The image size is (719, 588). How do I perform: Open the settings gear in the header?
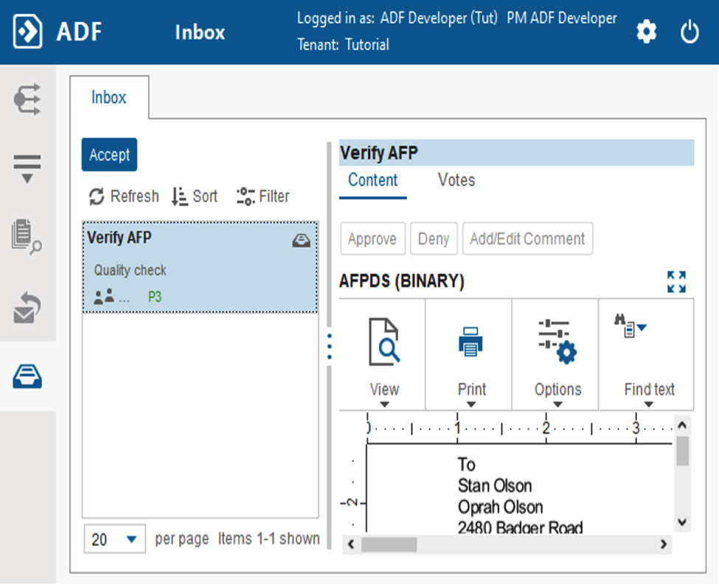click(x=646, y=32)
